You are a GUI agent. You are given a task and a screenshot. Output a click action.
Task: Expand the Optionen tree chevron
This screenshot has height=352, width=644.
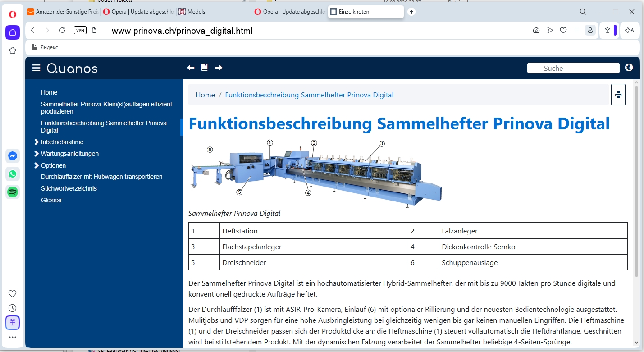tap(37, 165)
